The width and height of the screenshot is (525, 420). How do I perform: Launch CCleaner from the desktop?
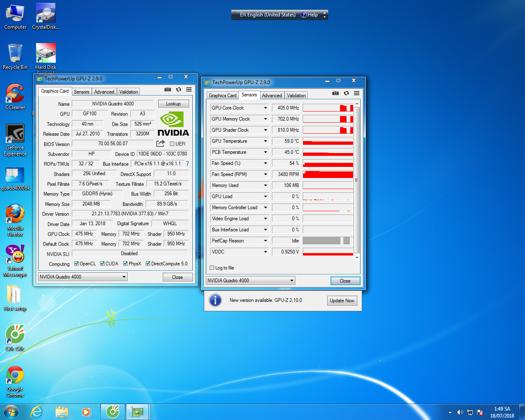coord(15,97)
